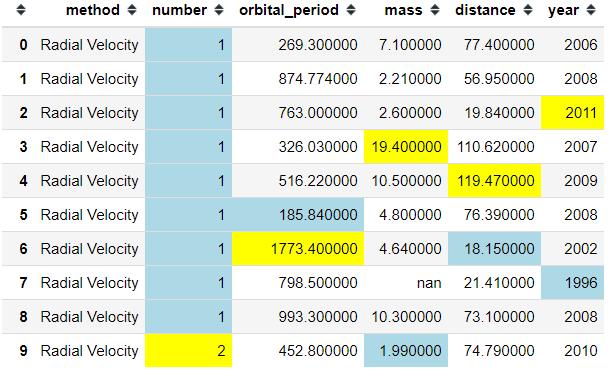Viewport: 610px width, 375px height.
Task: Click distance value 19.840000
Action: [x=499, y=113]
